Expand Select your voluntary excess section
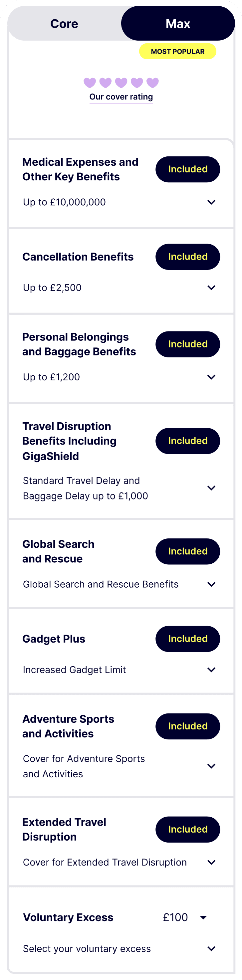Viewport: 242px width, 980px height. tap(212, 949)
